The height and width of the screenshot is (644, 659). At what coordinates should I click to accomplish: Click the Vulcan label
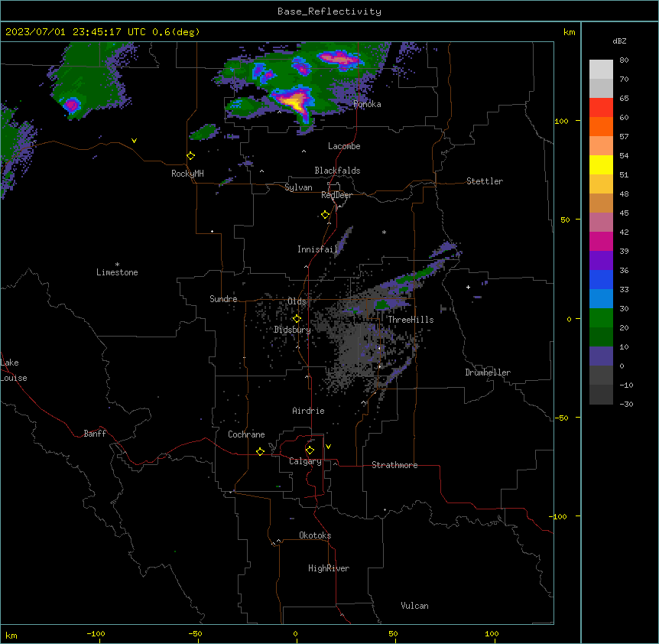pos(414,606)
